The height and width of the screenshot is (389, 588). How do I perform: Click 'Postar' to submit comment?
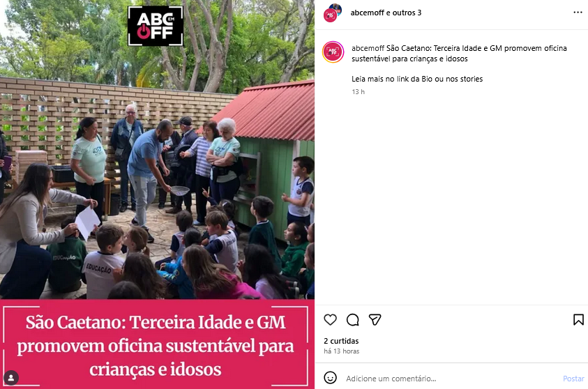pos(573,379)
